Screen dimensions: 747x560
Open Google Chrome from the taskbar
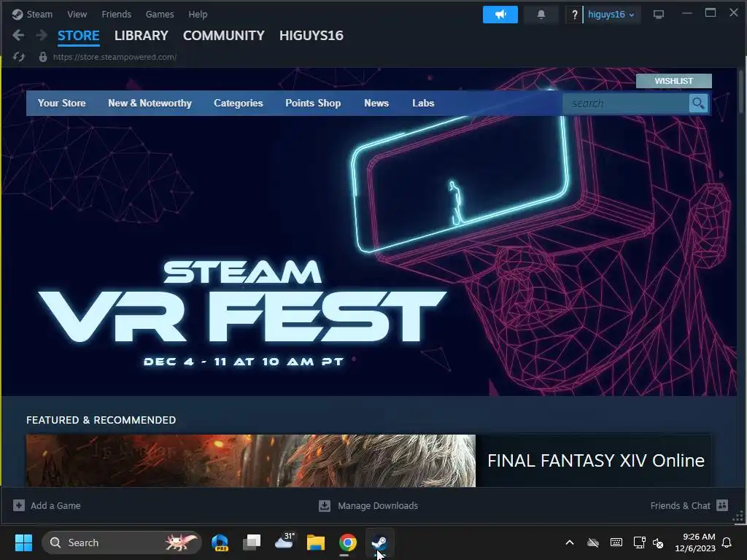coord(348,542)
